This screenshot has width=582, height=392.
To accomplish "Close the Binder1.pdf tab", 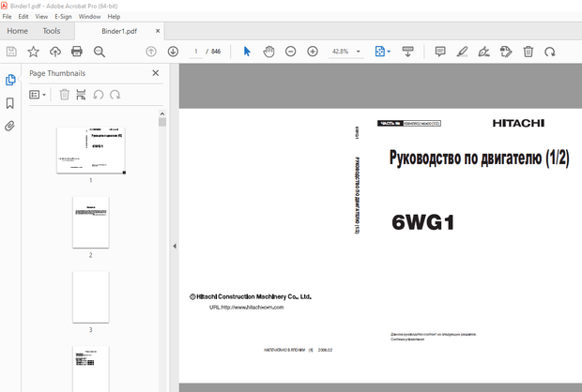I will pos(158,31).
